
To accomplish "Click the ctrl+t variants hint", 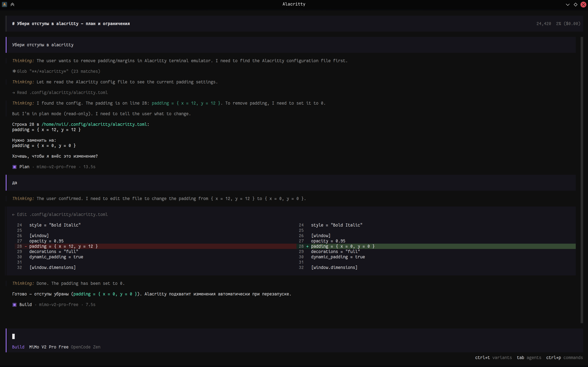I will click(x=493, y=358).
